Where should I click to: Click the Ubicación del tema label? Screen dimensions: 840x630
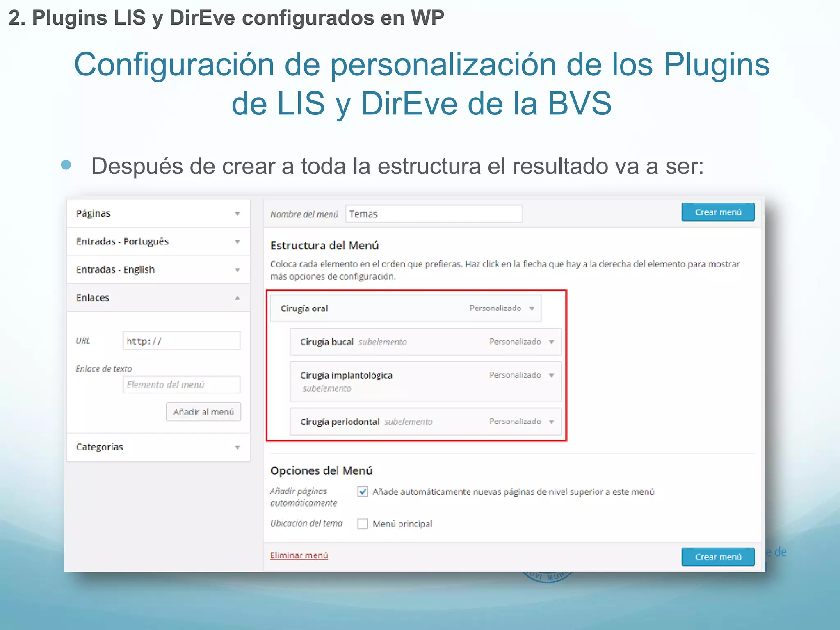306,523
